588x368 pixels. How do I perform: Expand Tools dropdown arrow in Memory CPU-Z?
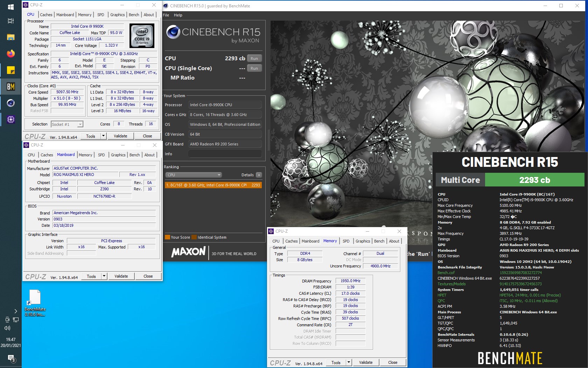[x=349, y=362]
